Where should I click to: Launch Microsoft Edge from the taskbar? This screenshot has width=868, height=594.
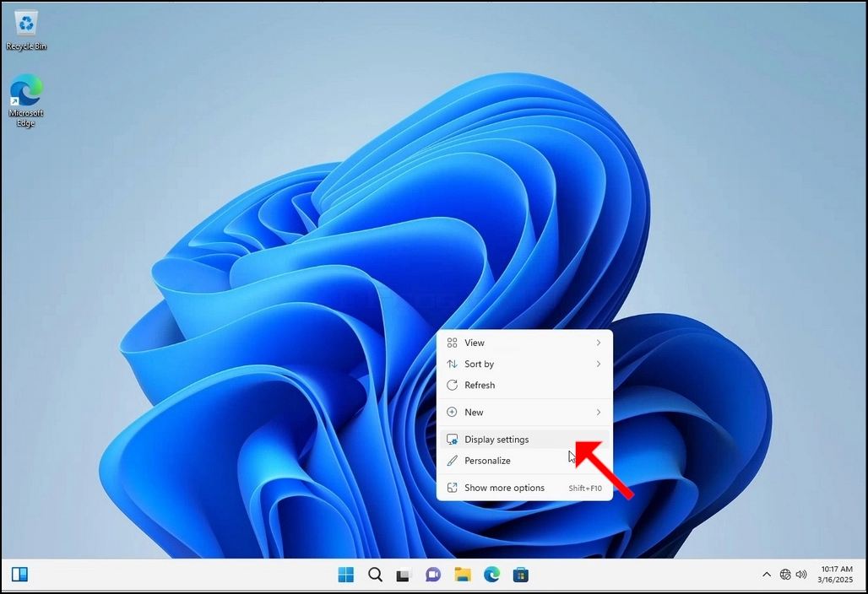point(491,575)
